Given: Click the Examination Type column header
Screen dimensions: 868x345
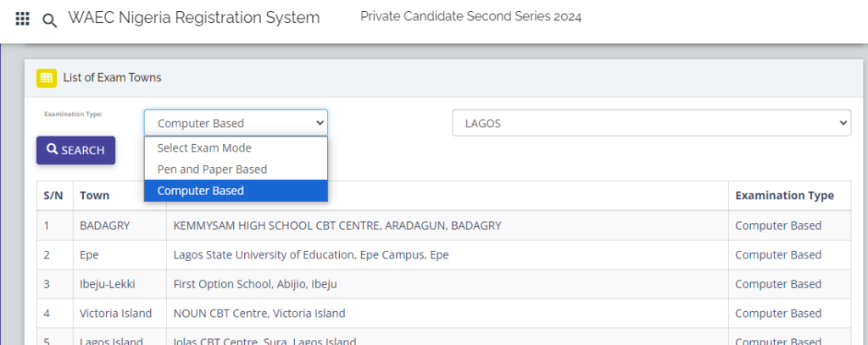Looking at the screenshot, I should coord(784,196).
